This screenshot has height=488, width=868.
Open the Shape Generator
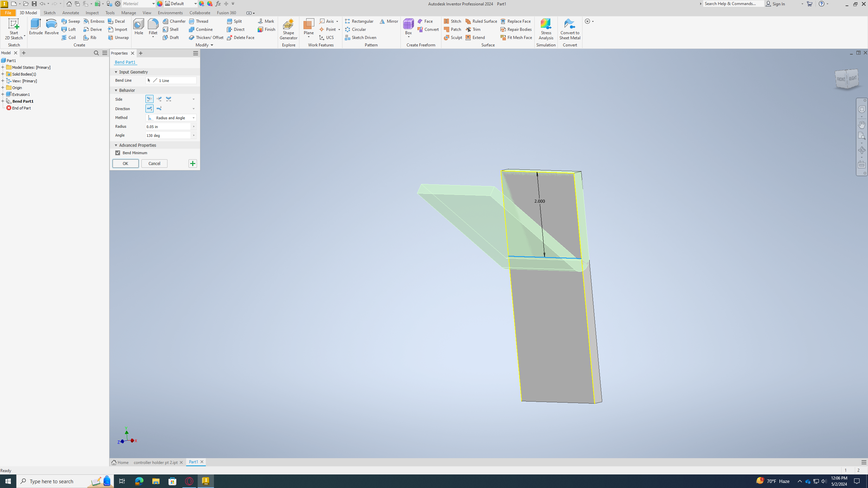(x=289, y=29)
